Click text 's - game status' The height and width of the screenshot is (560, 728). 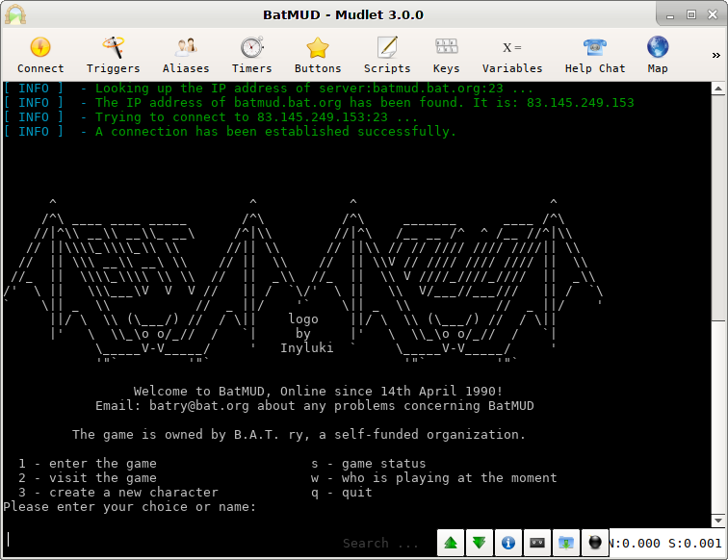click(368, 463)
